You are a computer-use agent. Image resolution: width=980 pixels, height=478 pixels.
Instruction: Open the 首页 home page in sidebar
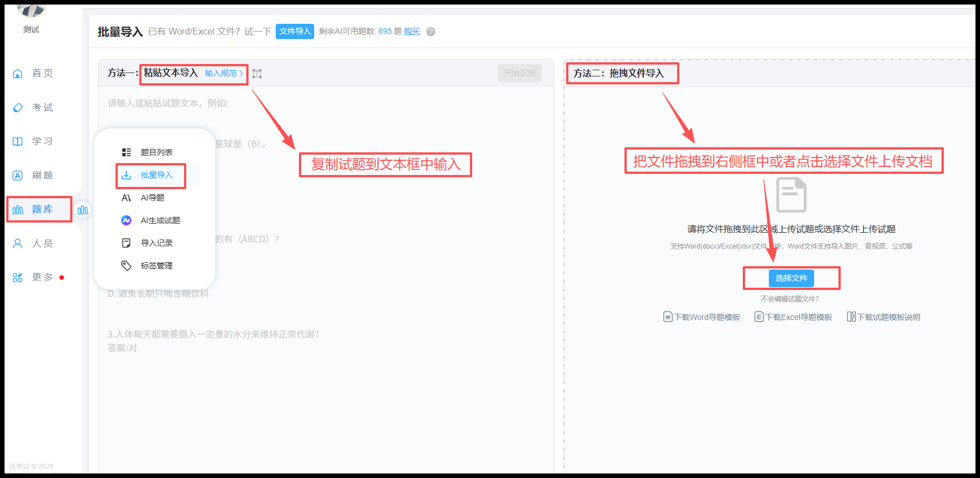33,73
